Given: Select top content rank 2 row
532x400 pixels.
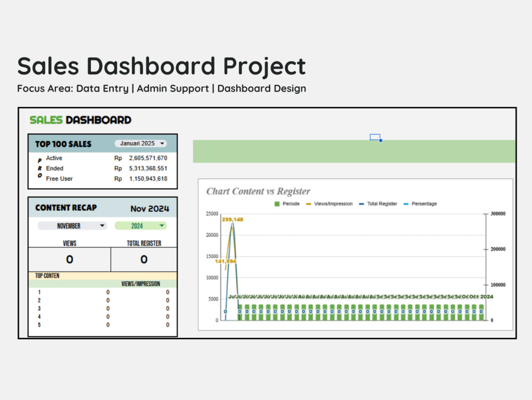Looking at the screenshot, I should [x=103, y=300].
